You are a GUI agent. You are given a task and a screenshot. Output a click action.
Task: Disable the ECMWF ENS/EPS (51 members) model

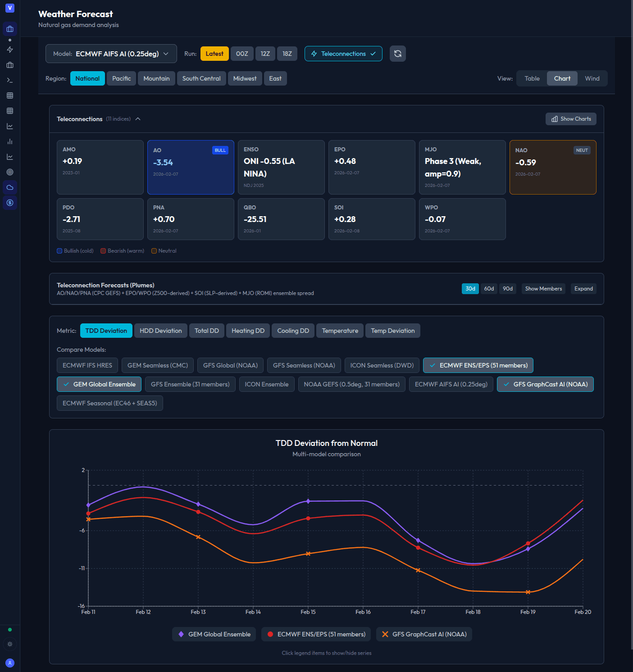pyautogui.click(x=478, y=365)
